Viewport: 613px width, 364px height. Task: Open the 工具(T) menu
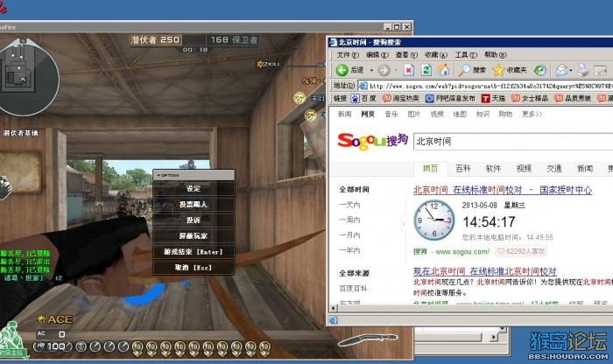(466, 54)
